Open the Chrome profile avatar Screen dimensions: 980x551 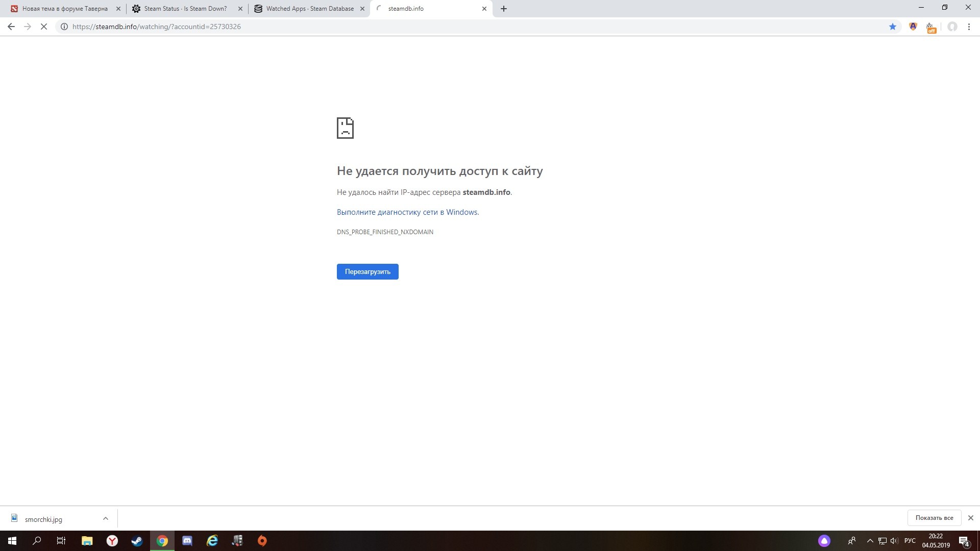(x=952, y=27)
